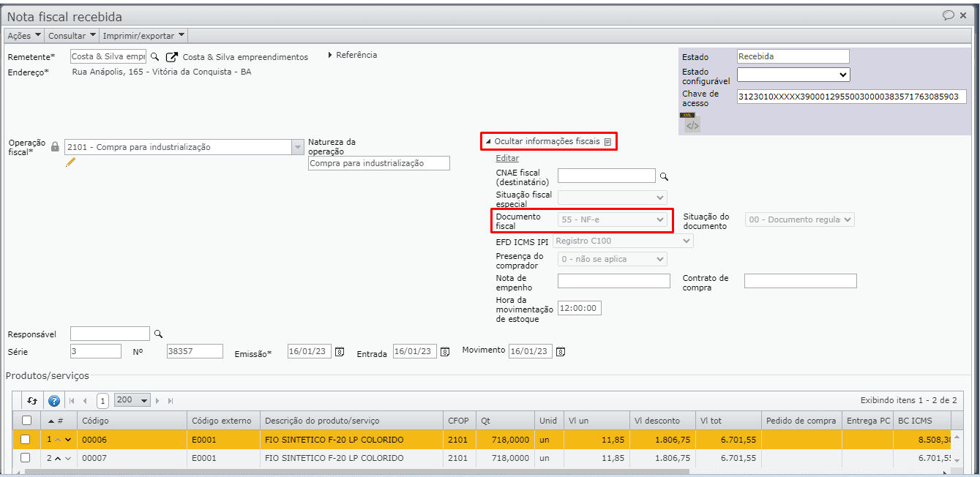Open the Emissão date calendar icon
The width and height of the screenshot is (980, 477).
340,352
